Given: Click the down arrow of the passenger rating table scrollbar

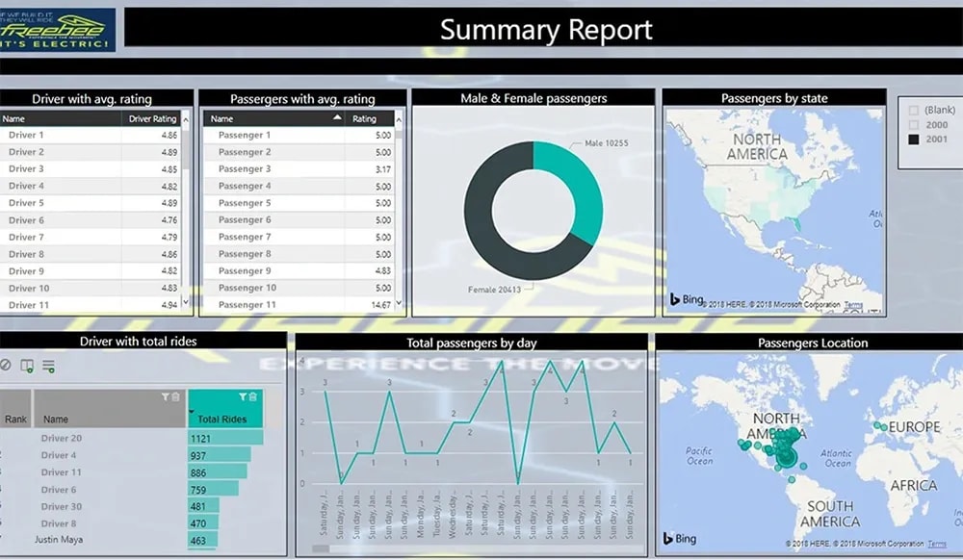Looking at the screenshot, I should [399, 302].
